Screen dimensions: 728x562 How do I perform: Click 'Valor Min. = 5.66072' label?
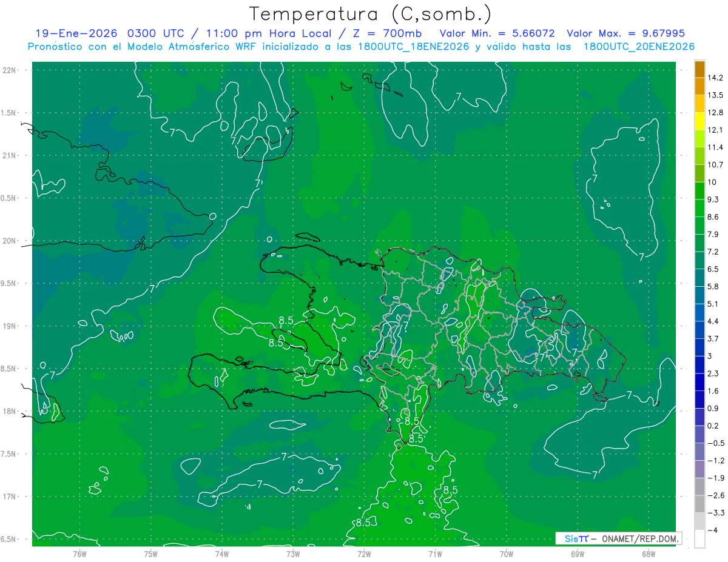click(x=497, y=33)
